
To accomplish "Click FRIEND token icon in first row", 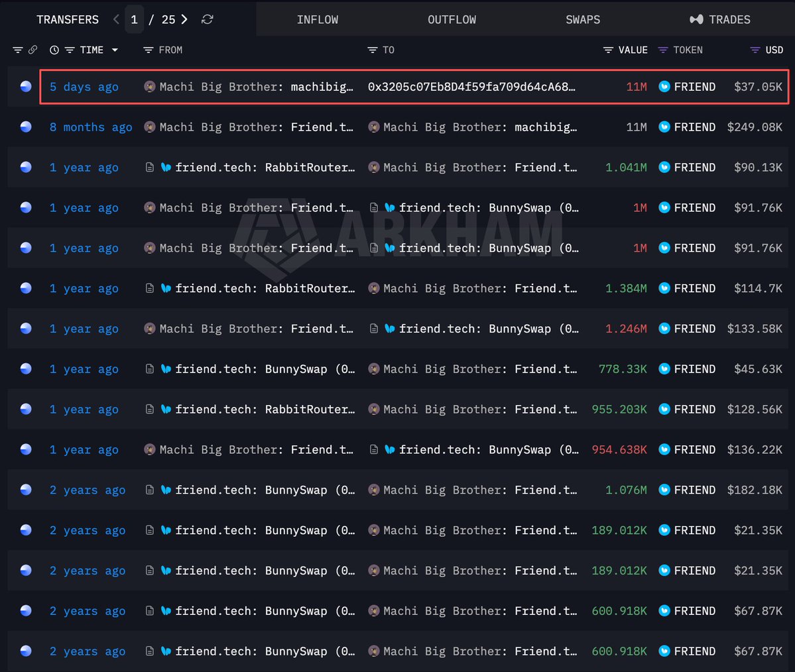I will coord(664,87).
